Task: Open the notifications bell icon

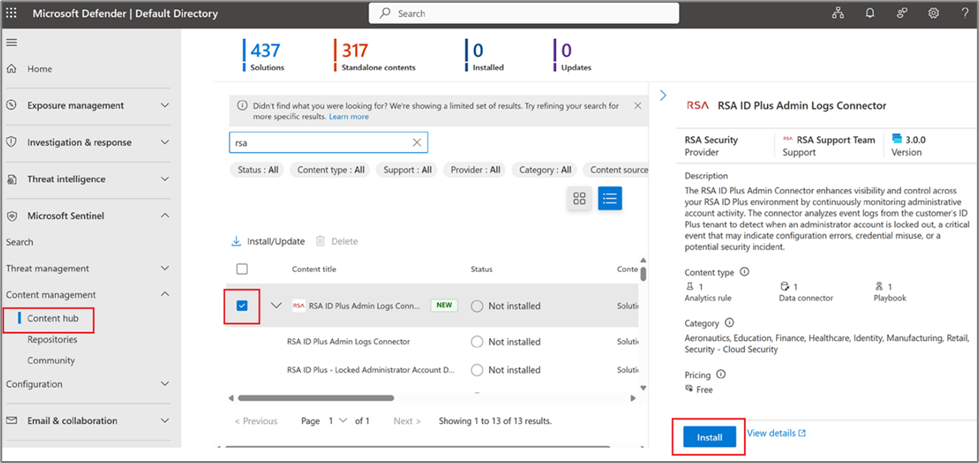Action: coord(870,13)
